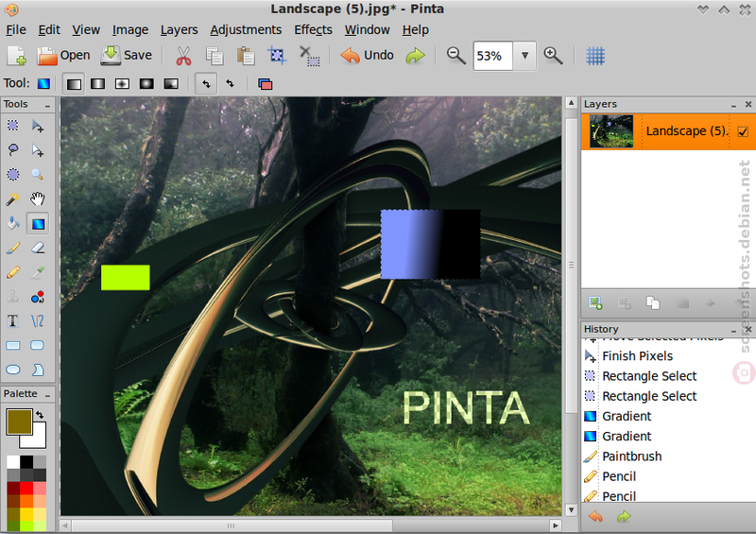
Task: Select the Rounded Rectangle tool
Action: pos(38,345)
